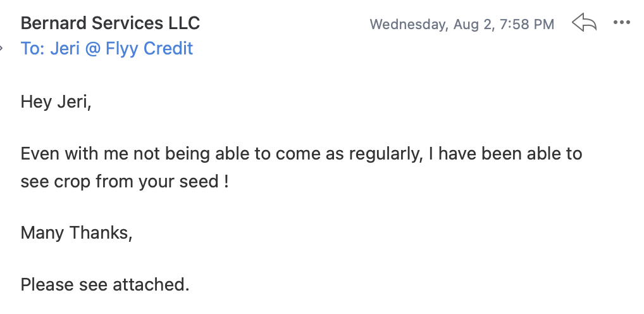Click the exclamation mark after "seed"
644x314 pixels.
click(x=226, y=181)
